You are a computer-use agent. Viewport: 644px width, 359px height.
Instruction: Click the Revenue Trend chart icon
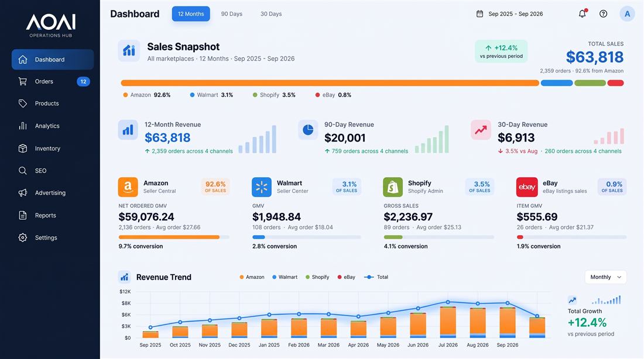[x=125, y=277]
